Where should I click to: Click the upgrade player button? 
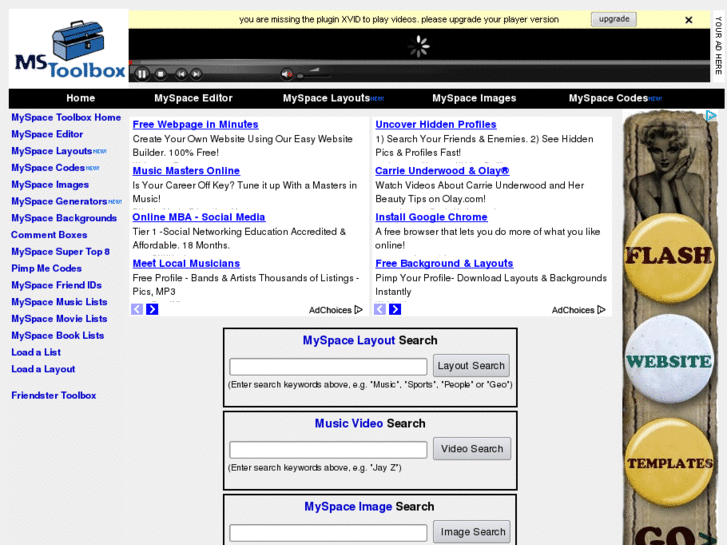(x=614, y=19)
